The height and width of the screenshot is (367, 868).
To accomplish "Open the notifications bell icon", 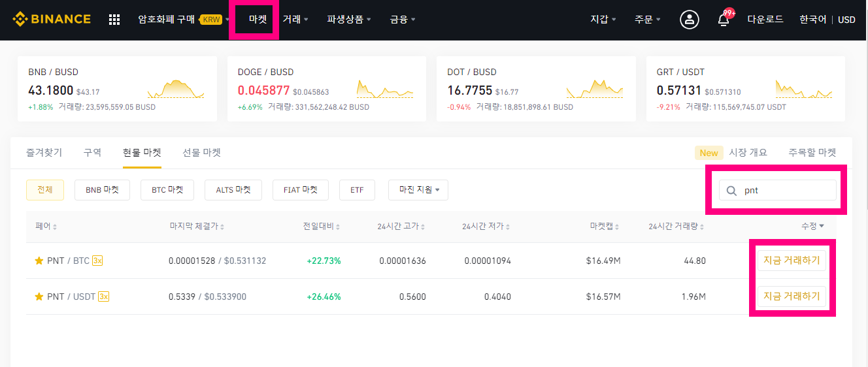I will pos(724,20).
